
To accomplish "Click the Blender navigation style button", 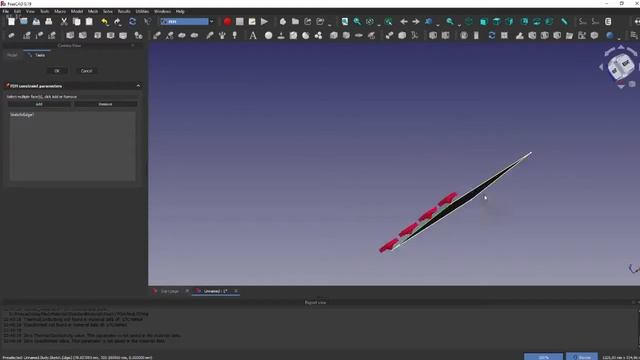I will [582, 357].
